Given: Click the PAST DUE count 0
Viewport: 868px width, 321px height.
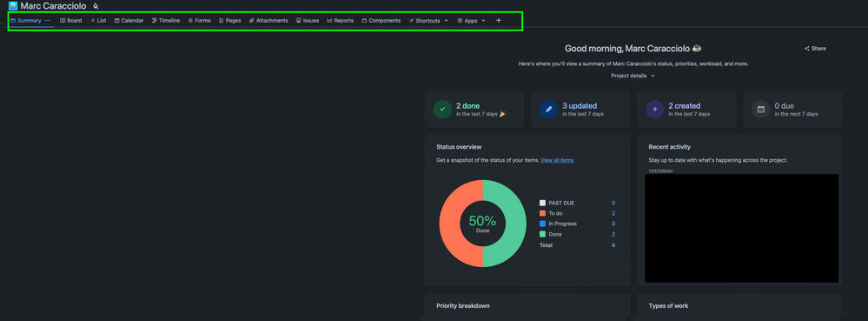Looking at the screenshot, I should click(613, 203).
